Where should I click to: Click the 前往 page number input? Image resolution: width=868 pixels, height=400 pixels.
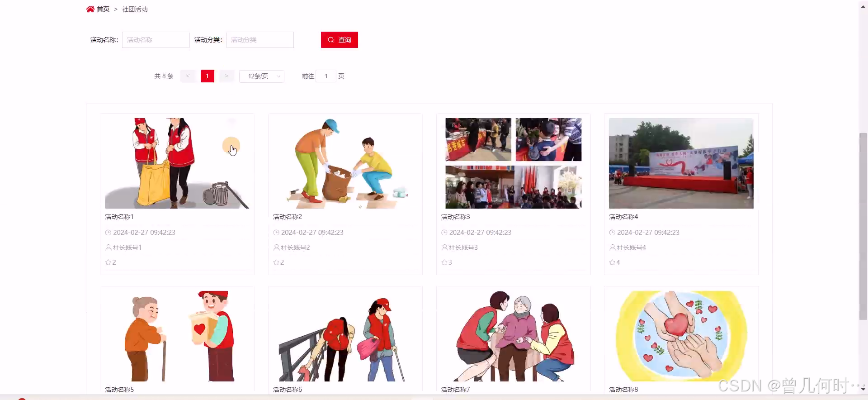click(x=326, y=76)
